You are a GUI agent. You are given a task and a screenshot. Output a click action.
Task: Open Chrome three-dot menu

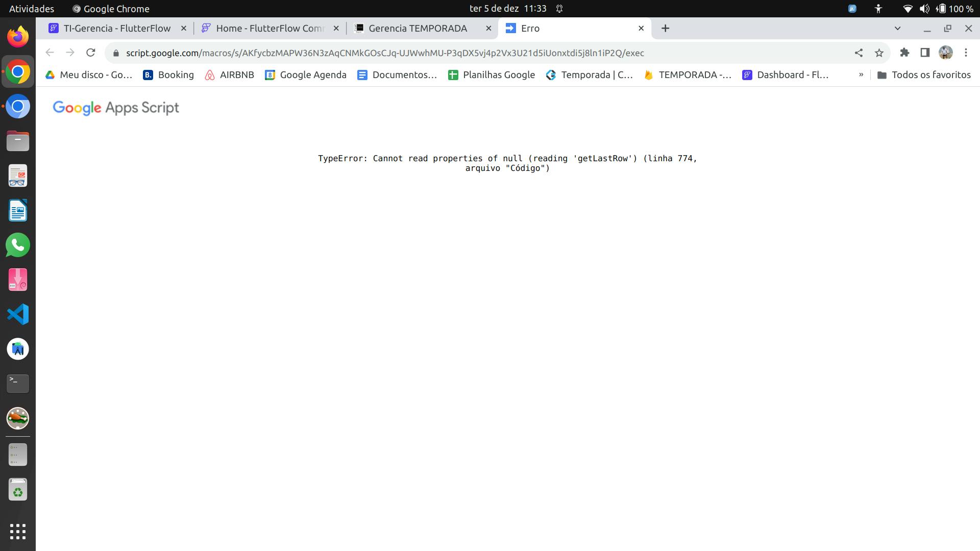click(966, 53)
